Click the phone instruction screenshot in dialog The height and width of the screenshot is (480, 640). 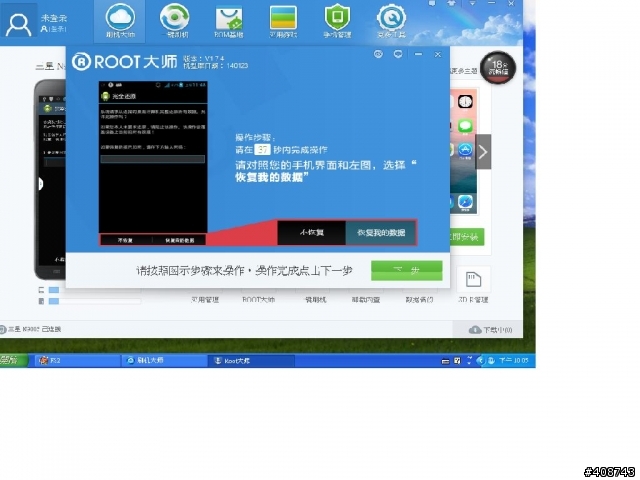pyautogui.click(x=153, y=163)
